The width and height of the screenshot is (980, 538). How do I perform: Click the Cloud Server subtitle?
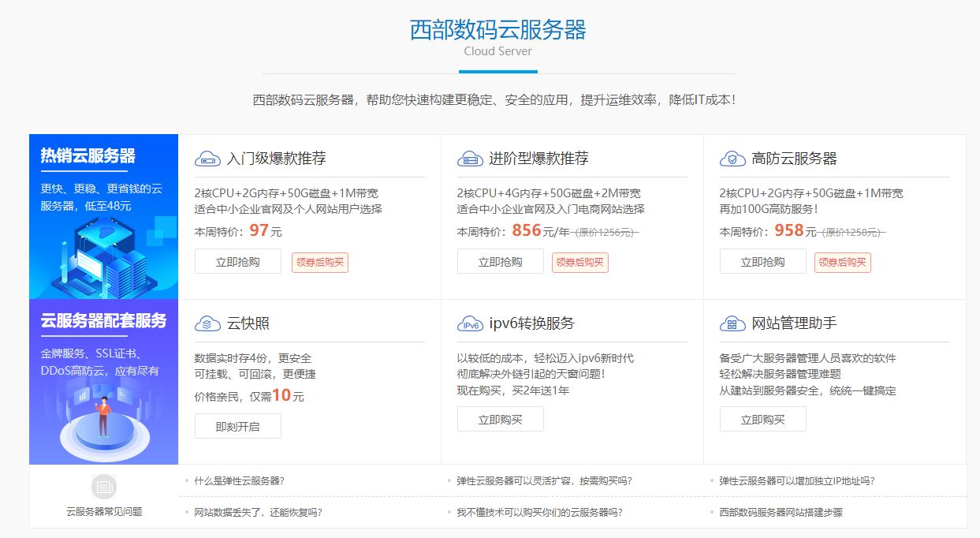[498, 51]
